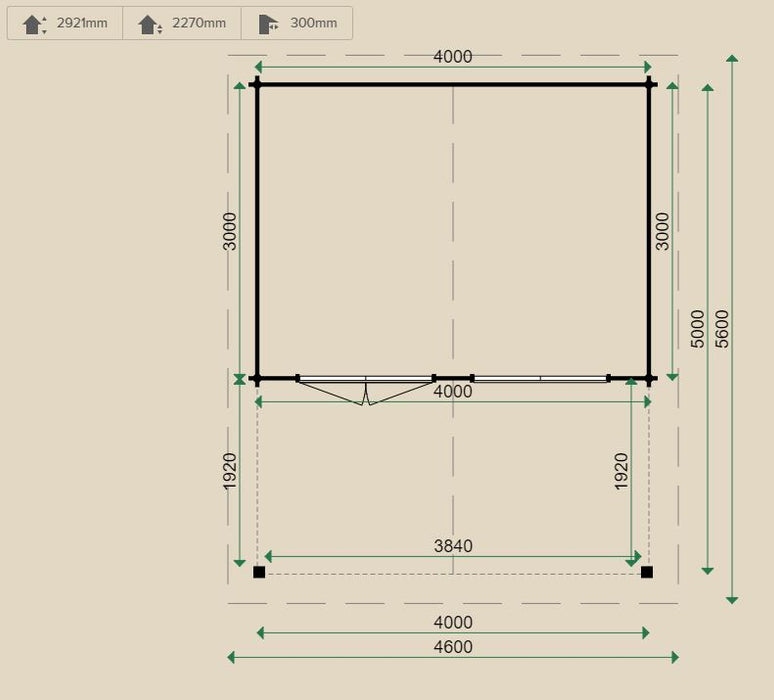
Task: Click the 1920 veranda dimension on left side
Action: tap(230, 471)
